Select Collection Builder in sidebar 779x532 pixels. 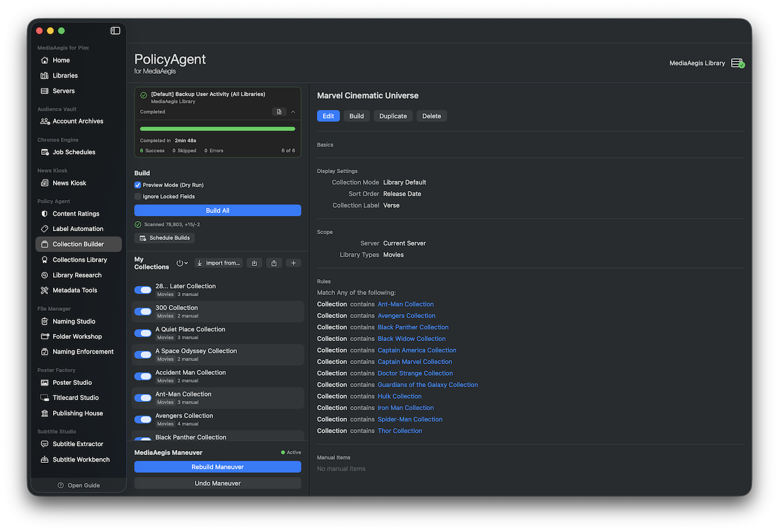[x=79, y=244]
